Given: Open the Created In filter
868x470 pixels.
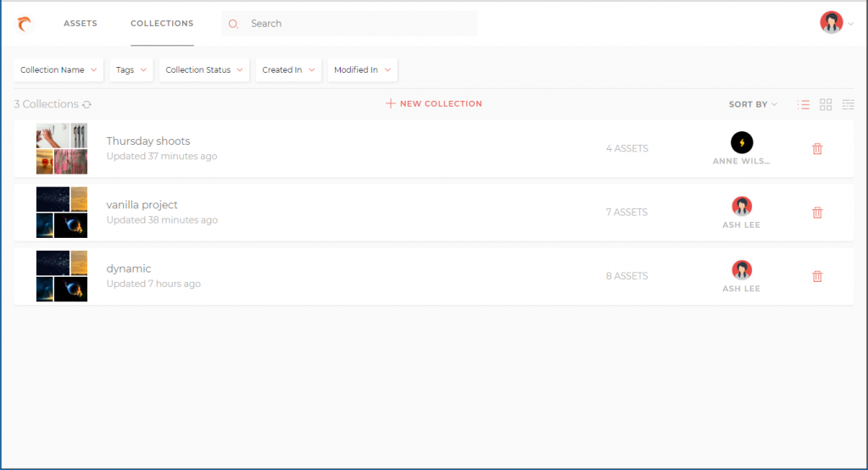Looking at the screenshot, I should point(288,69).
